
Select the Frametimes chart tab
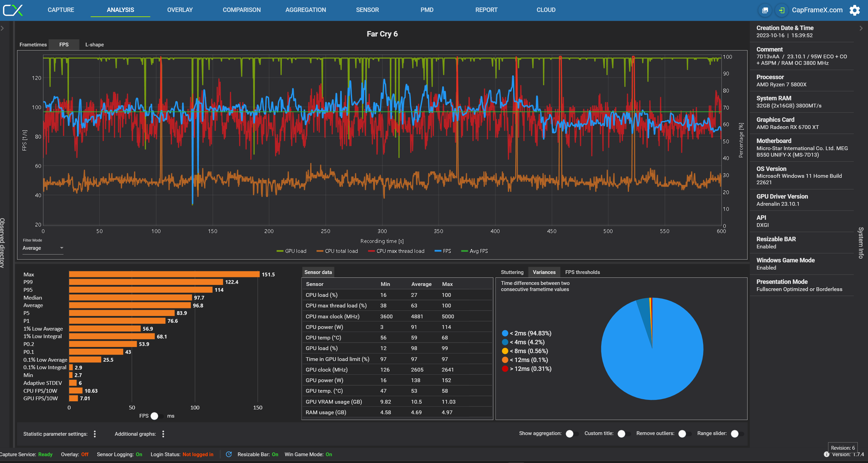coord(33,45)
